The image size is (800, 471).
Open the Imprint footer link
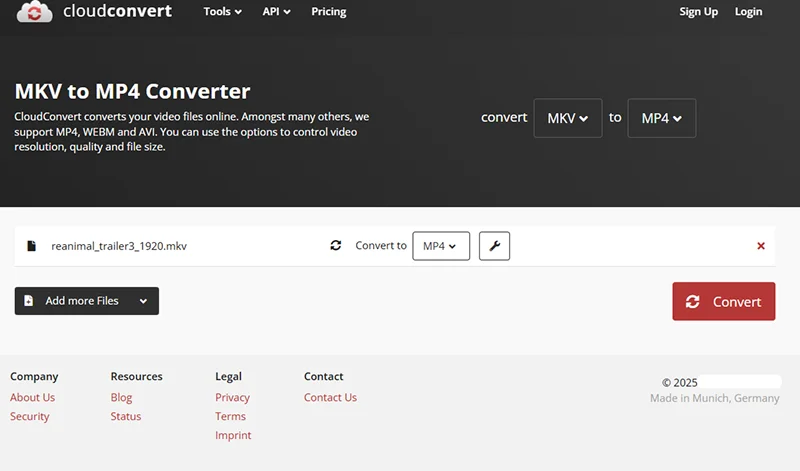(233, 435)
